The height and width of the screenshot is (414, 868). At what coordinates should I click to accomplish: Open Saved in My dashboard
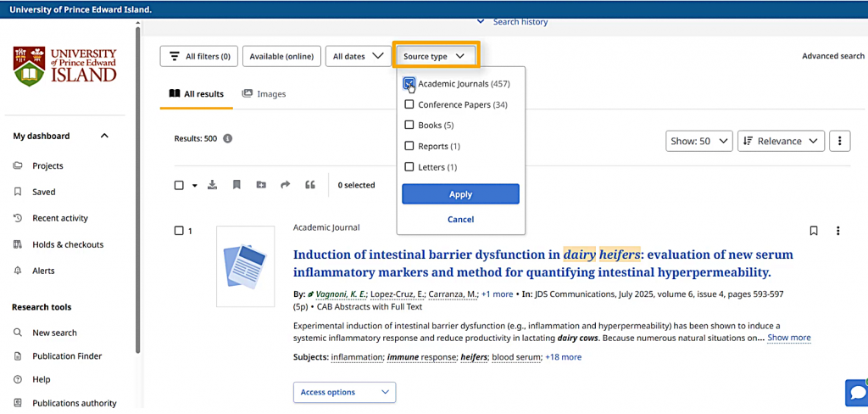[x=43, y=192]
